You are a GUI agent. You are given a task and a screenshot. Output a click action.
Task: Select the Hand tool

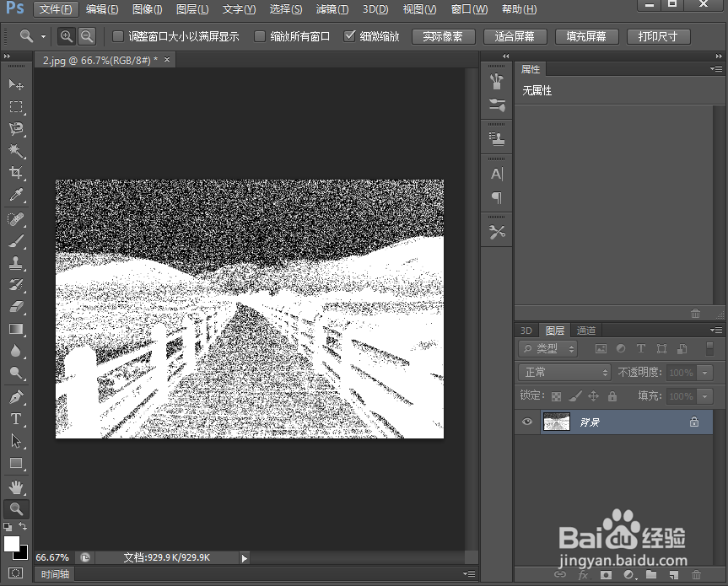pyautogui.click(x=16, y=487)
